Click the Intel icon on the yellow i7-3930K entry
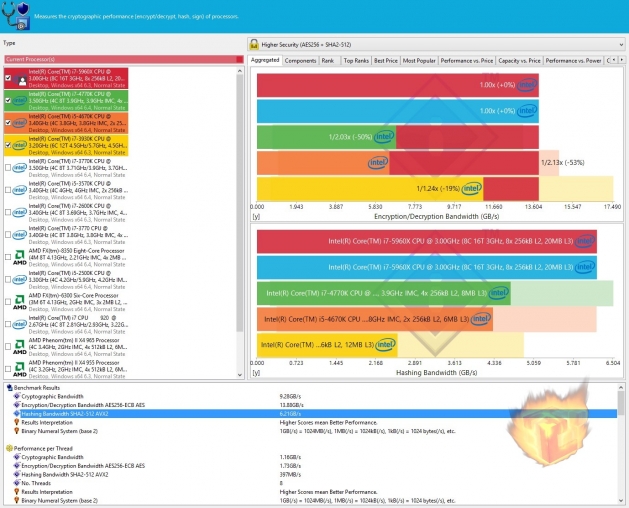Image resolution: width=629 pixels, height=508 pixels. point(20,145)
